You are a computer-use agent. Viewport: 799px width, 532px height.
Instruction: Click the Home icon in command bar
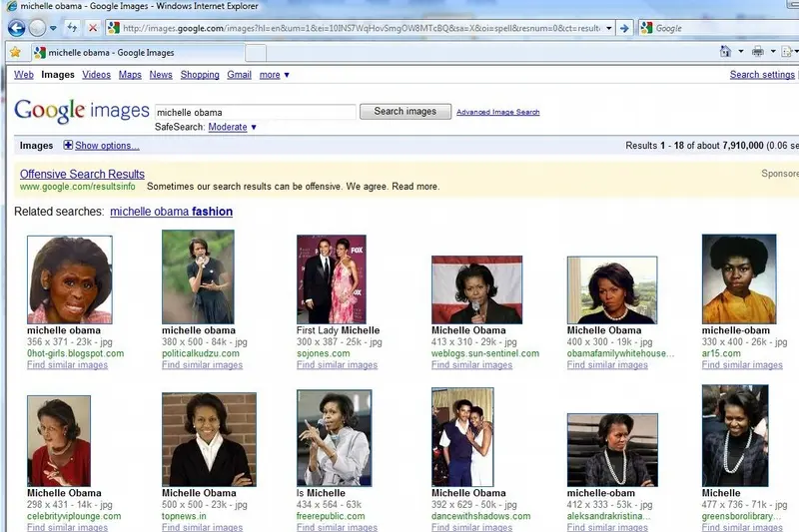click(726, 51)
